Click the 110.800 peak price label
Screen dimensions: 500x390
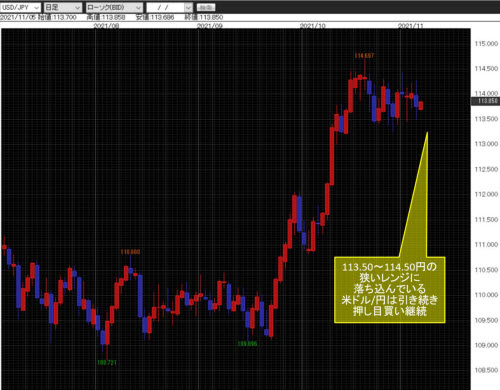coord(130,252)
